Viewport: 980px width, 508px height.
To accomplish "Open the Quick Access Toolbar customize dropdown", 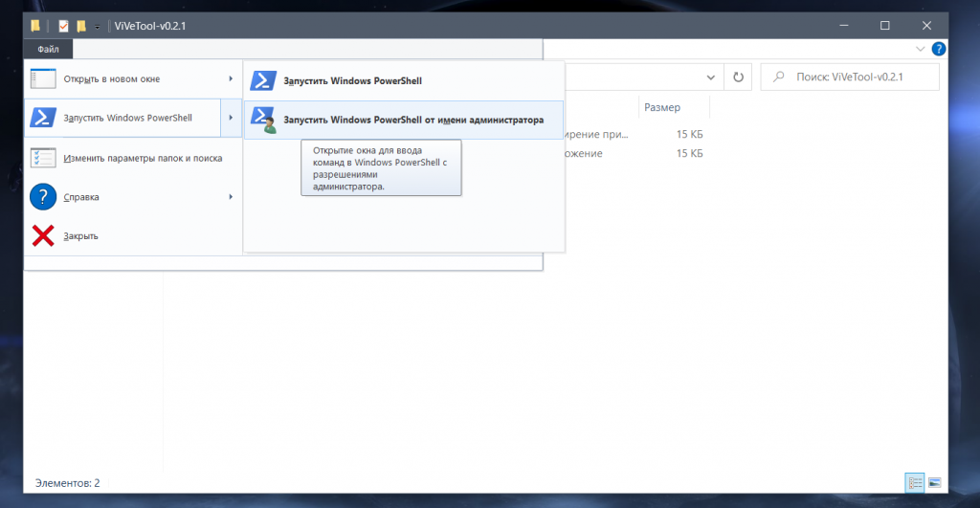I will pyautogui.click(x=98, y=26).
